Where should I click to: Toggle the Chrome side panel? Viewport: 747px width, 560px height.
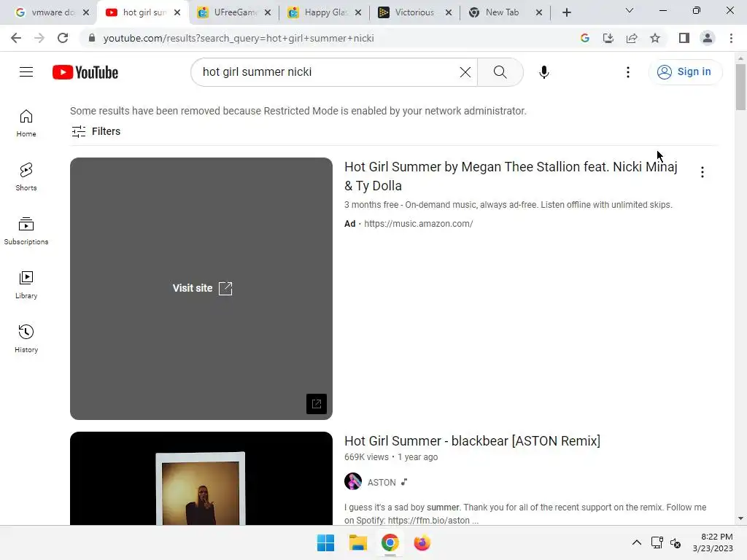click(684, 38)
